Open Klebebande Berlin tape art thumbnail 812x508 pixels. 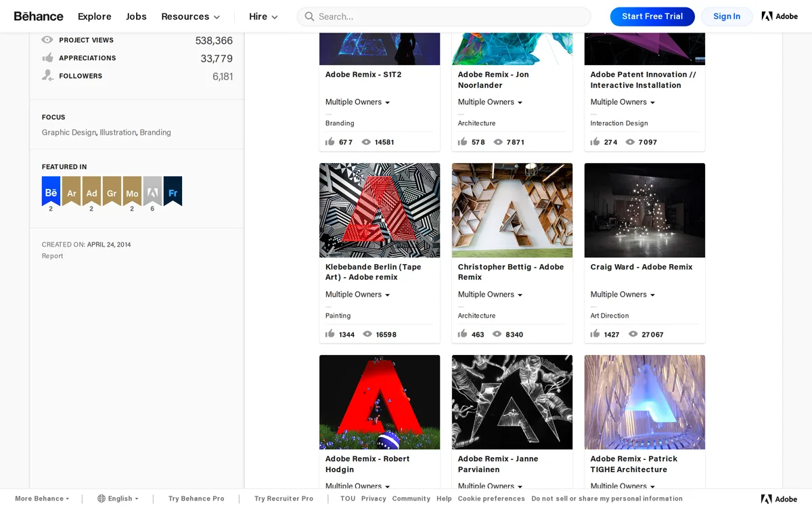tap(380, 210)
